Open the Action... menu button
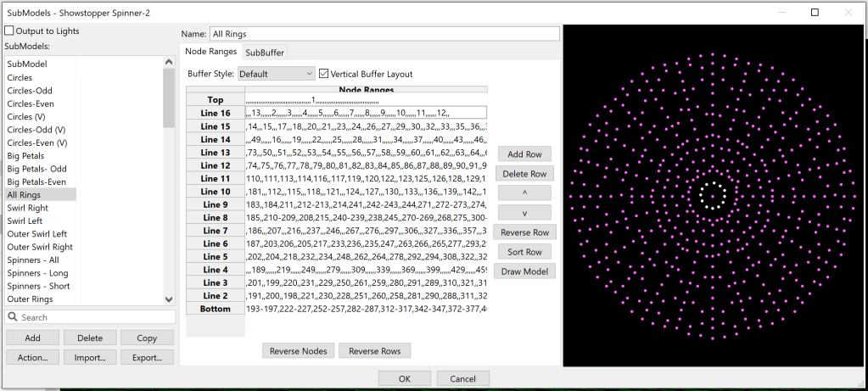Screen dimensions: 868x391 [32, 357]
